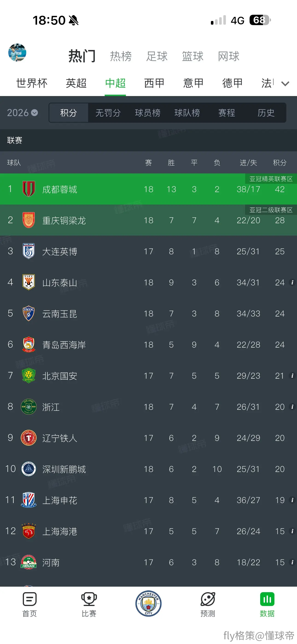Tap the 比赛 trophy icon
This screenshot has width=297, height=644.
(89, 599)
